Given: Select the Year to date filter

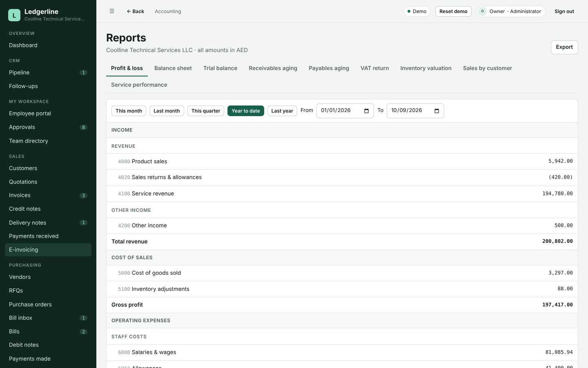Looking at the screenshot, I should tap(246, 111).
